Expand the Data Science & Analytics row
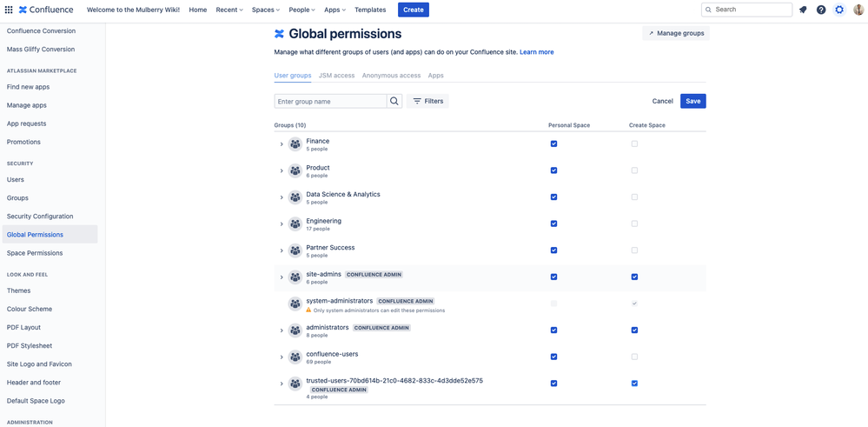Screen dimensions: 868x427 pos(282,197)
